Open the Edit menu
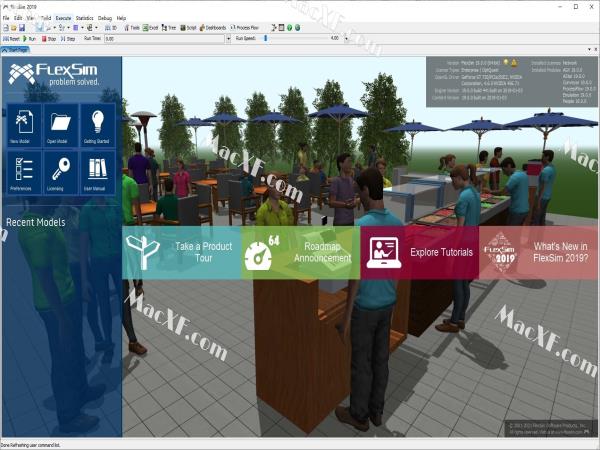Viewport: 600px width, 450px height. 18,18
